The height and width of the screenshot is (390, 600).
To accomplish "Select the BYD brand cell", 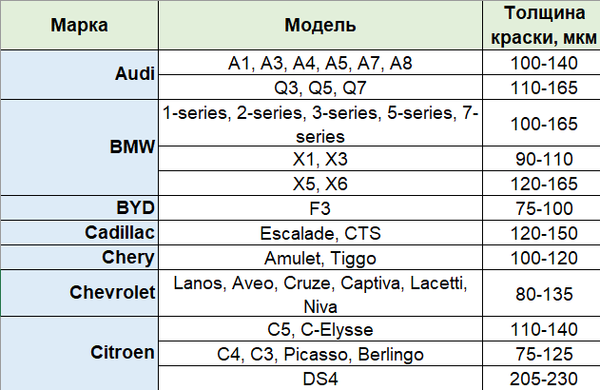I will (79, 208).
